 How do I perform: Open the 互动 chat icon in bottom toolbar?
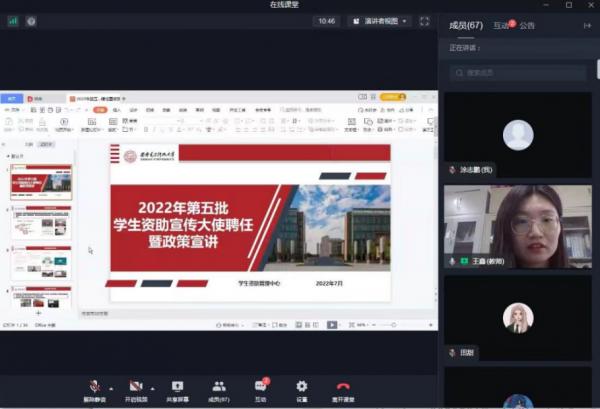point(261,386)
